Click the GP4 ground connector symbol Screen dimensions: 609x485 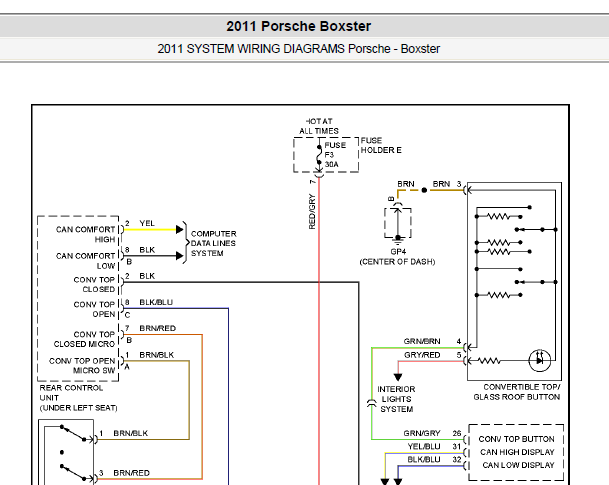[398, 223]
